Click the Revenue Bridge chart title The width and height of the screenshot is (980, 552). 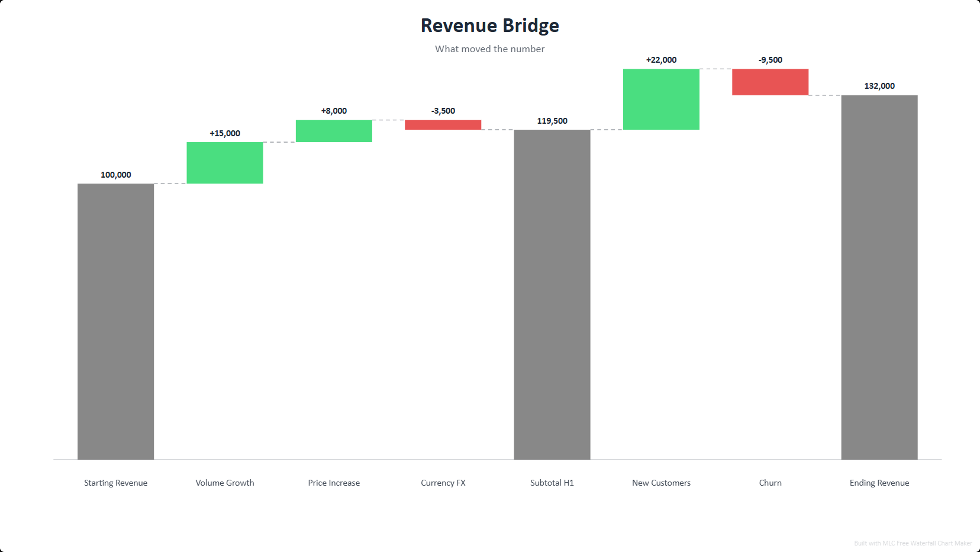click(x=490, y=25)
